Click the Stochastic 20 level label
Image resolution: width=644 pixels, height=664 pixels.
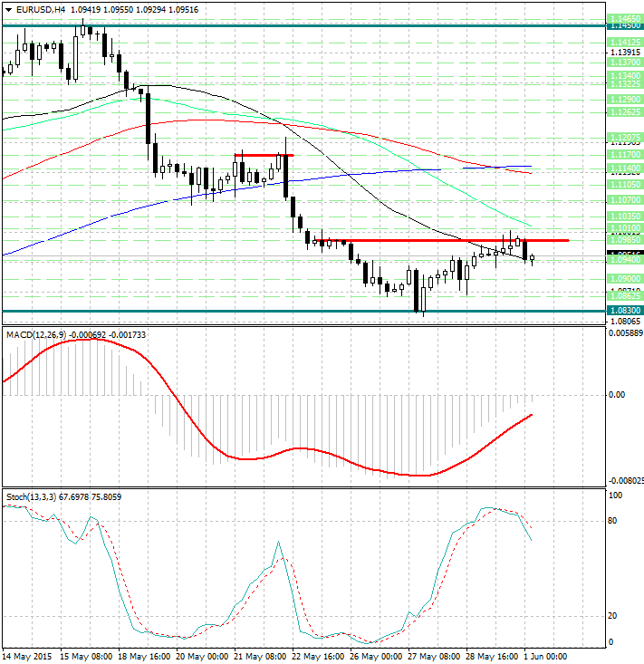tap(613, 616)
